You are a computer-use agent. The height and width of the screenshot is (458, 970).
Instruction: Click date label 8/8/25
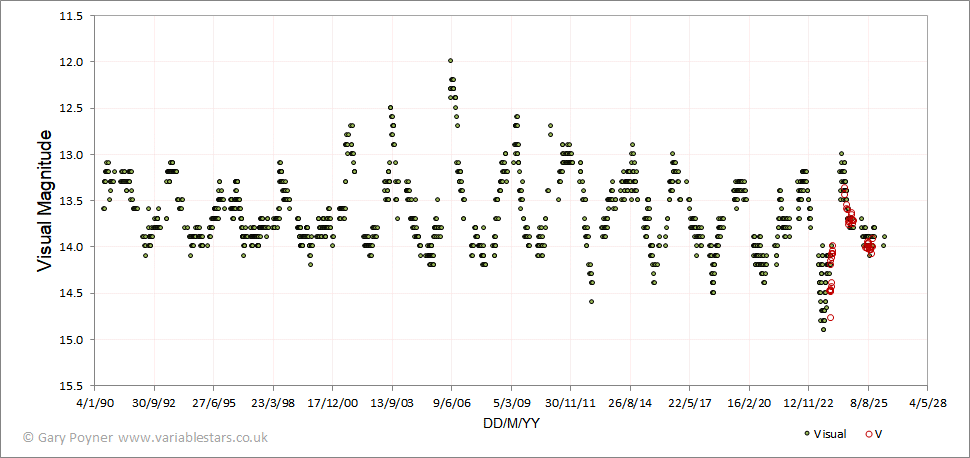pyautogui.click(x=867, y=403)
